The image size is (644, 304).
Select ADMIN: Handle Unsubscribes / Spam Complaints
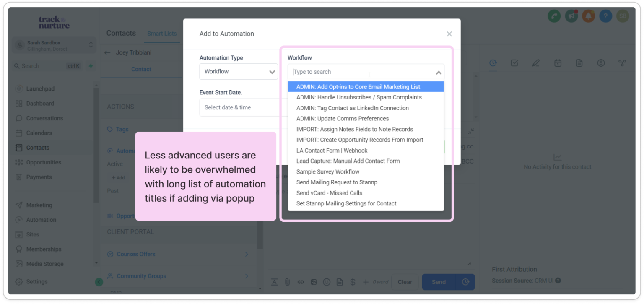[x=366, y=97]
